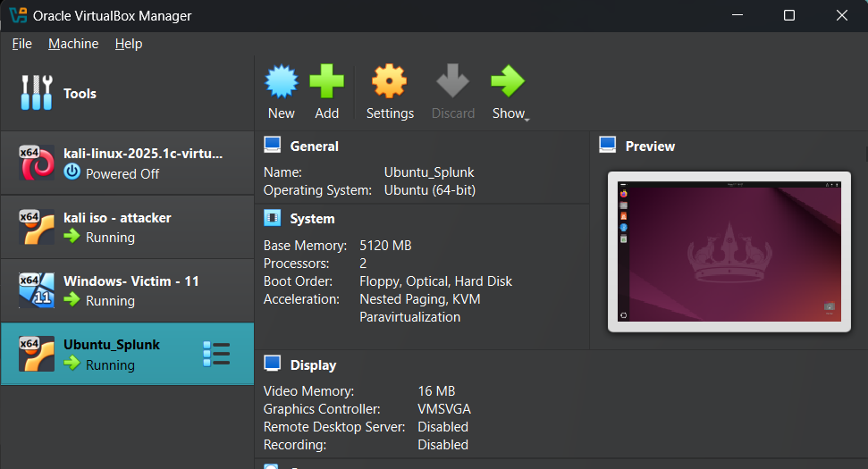Click Video Memory value 16 MB
868x469 pixels.
437,391
